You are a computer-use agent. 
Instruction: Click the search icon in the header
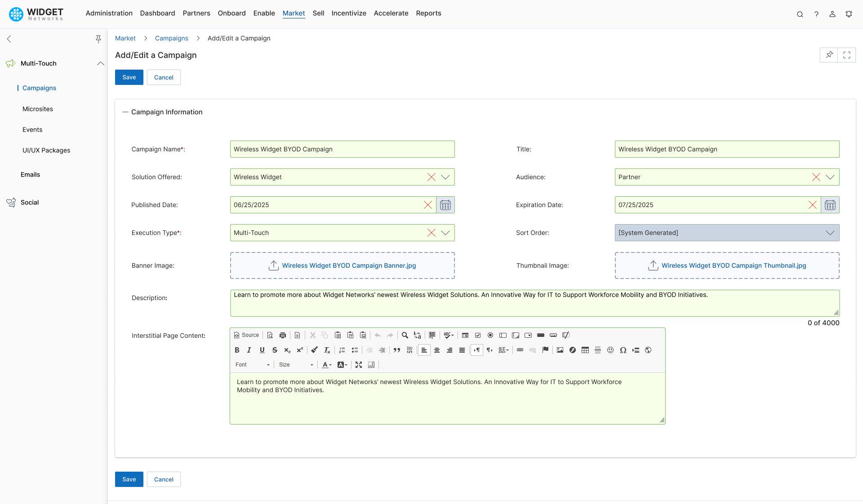tap(800, 14)
